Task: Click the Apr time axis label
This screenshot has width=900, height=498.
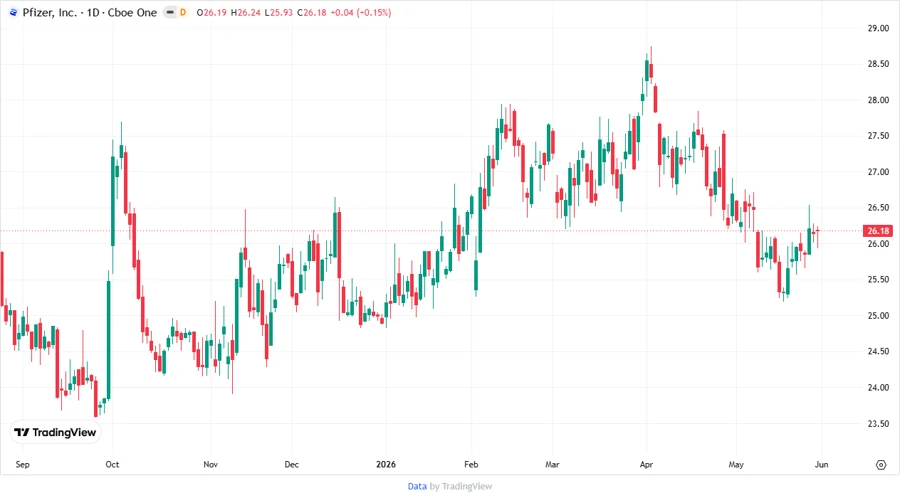Action: coord(646,464)
